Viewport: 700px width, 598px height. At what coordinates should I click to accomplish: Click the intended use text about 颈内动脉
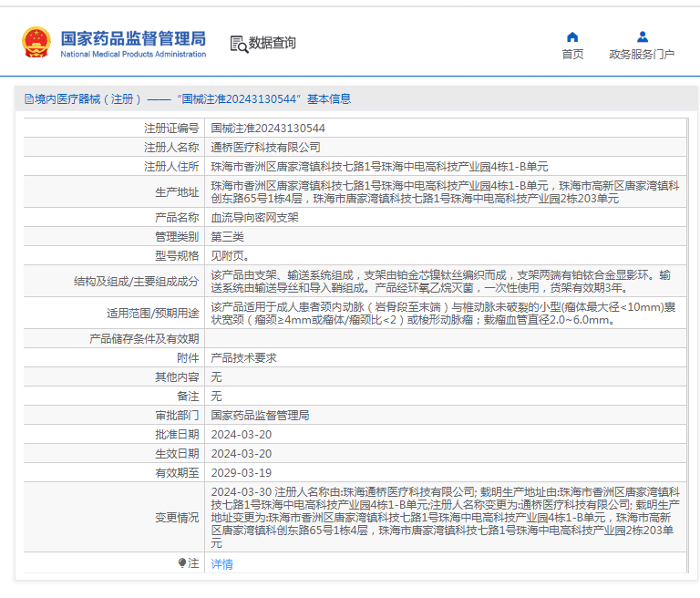[x=443, y=314]
